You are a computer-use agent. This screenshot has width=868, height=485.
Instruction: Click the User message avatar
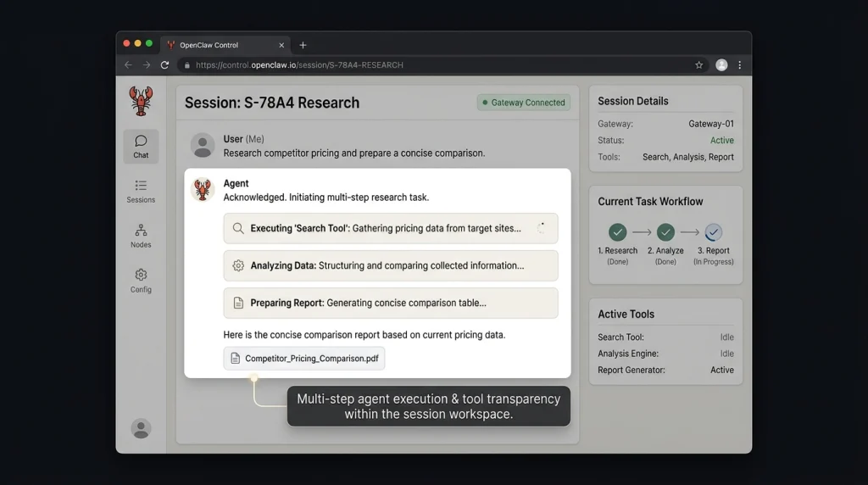203,145
